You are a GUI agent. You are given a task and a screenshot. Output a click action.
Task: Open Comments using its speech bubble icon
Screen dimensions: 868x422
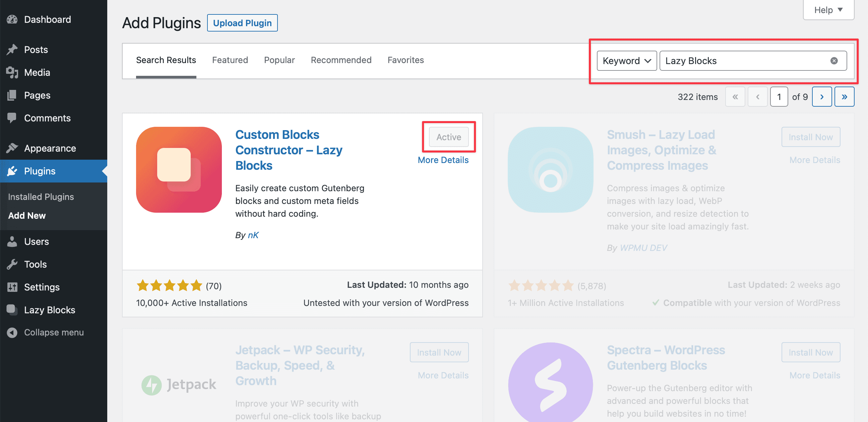pos(12,118)
